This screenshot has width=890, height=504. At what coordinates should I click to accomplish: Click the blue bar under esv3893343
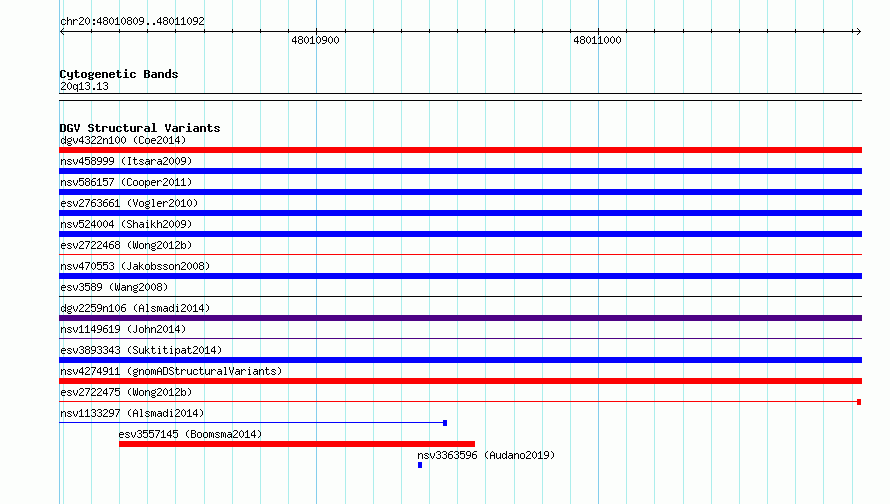point(460,360)
